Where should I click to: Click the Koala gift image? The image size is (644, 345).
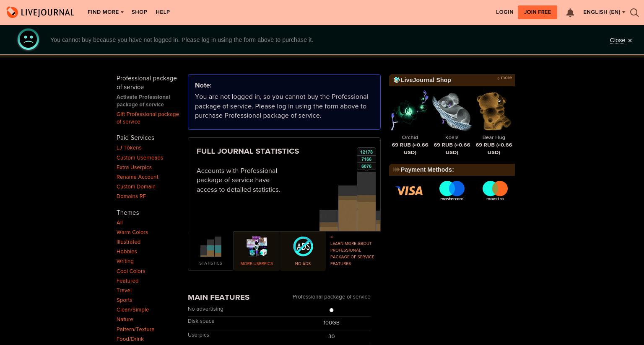[452, 111]
